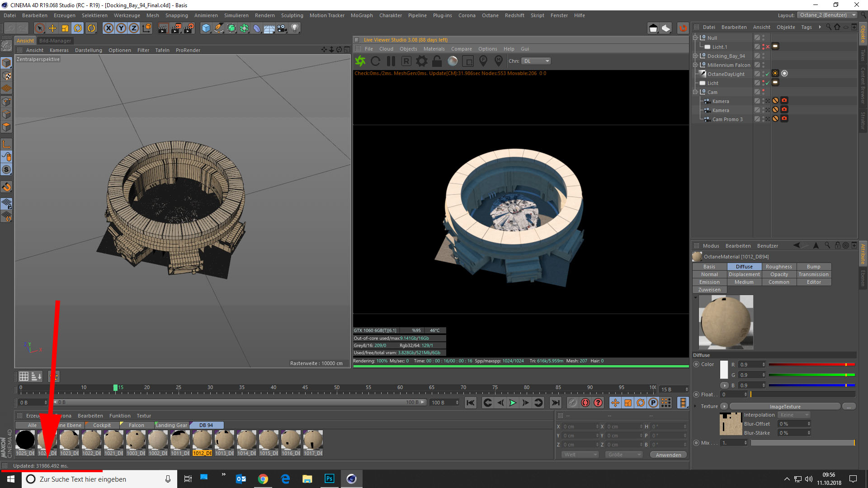This screenshot has height=488, width=868.
Task: Open the Chn channel dropdown
Action: (x=536, y=61)
